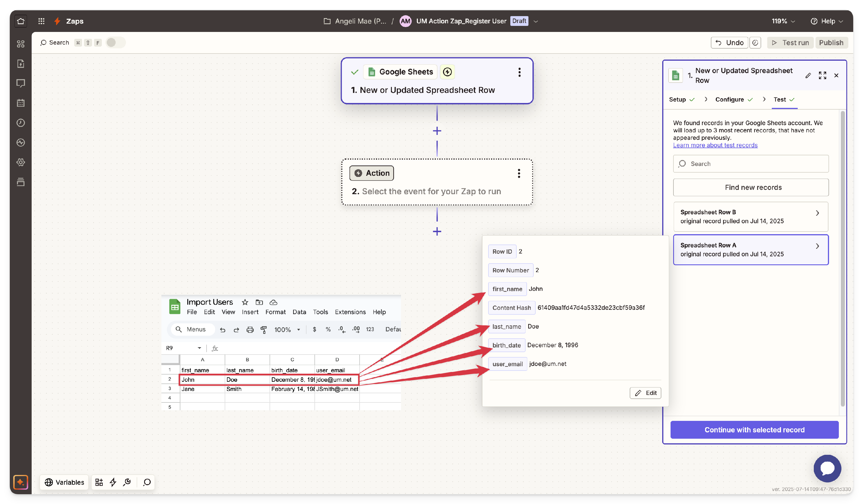The width and height of the screenshot is (863, 504).
Task: Click the first_name field label
Action: [x=507, y=289]
